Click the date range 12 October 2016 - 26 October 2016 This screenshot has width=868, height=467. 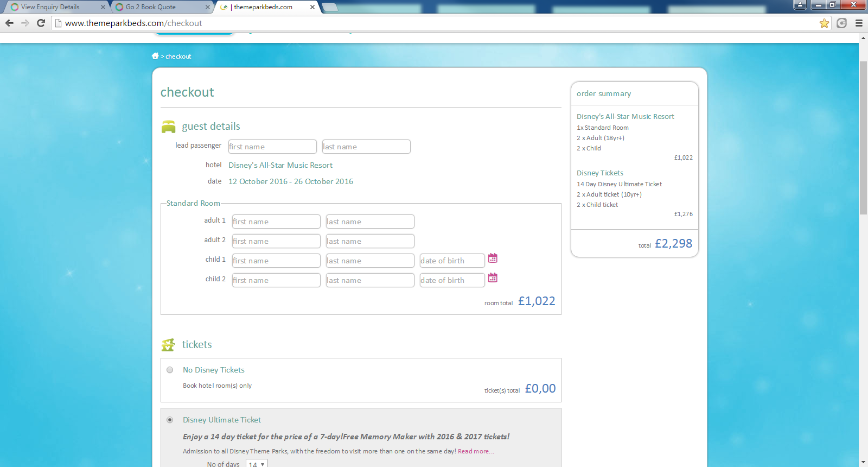pyautogui.click(x=291, y=181)
